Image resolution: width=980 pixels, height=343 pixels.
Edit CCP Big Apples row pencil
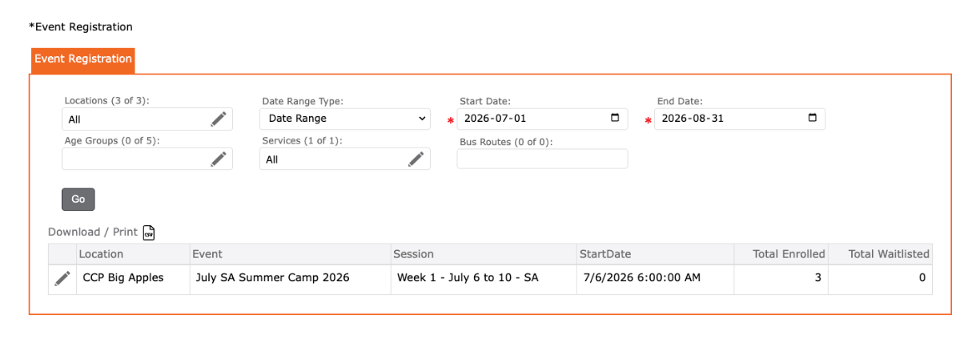[62, 279]
